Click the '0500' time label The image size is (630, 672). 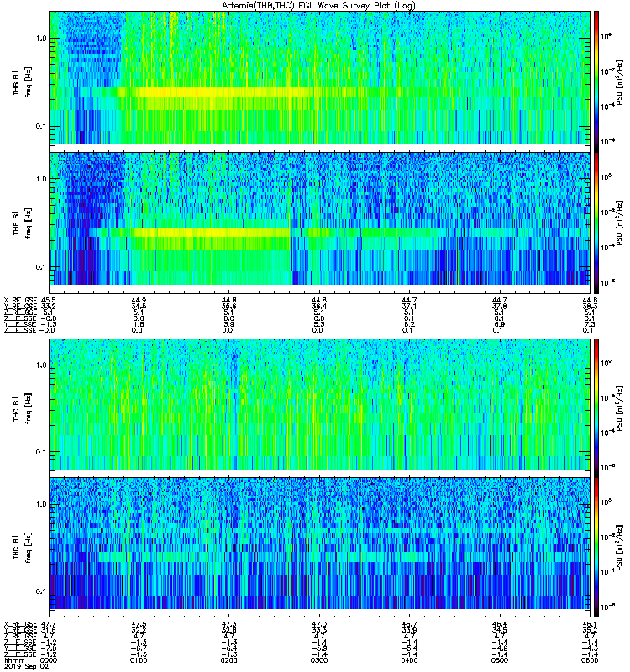[499, 660]
